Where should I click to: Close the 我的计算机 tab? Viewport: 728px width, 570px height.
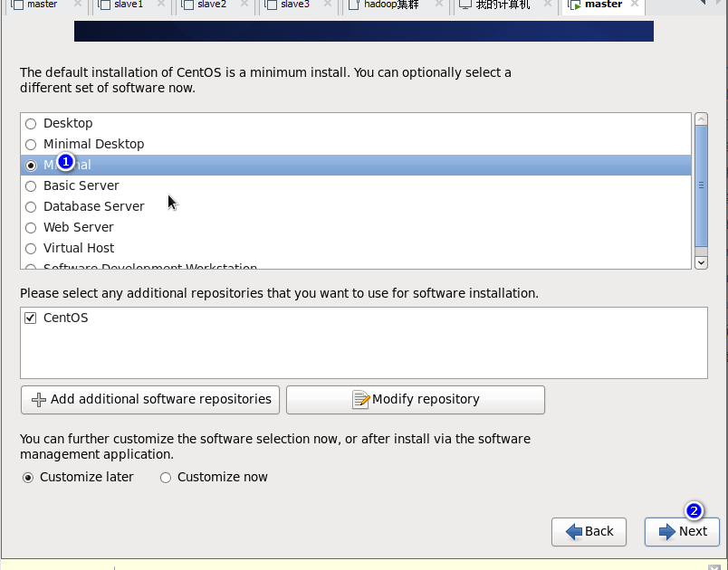click(547, 4)
